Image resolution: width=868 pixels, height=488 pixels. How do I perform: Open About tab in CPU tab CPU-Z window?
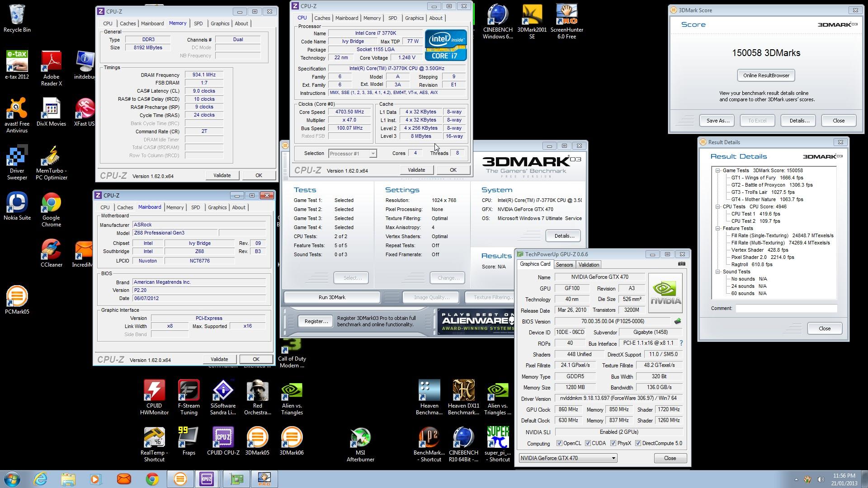click(x=436, y=18)
